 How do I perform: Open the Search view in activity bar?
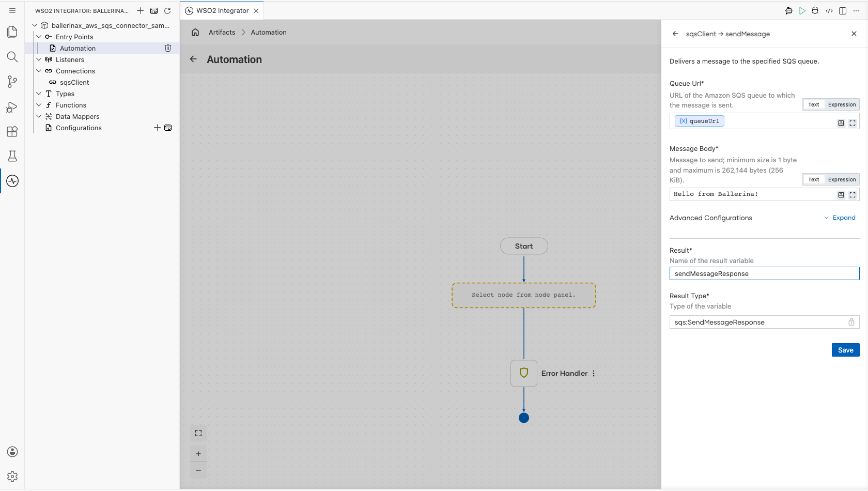[12, 57]
